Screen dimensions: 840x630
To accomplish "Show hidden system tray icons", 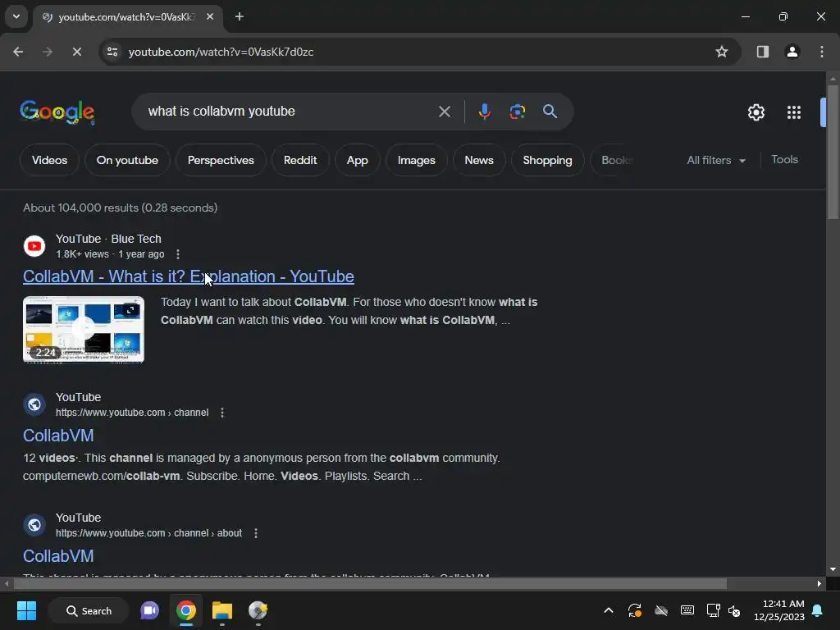I will tap(609, 610).
